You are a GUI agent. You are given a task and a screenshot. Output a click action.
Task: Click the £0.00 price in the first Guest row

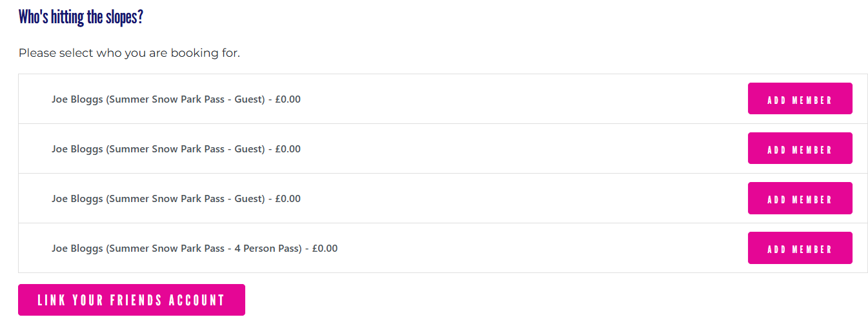[x=288, y=99]
